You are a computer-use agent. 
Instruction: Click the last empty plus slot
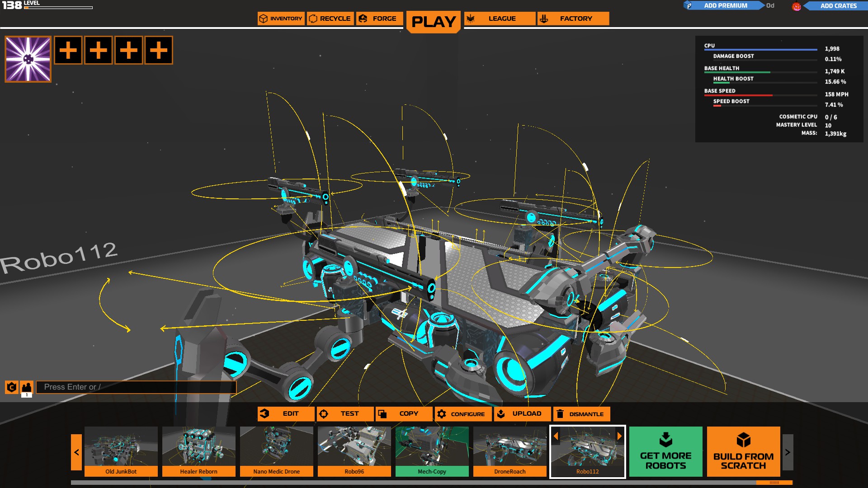click(x=159, y=50)
